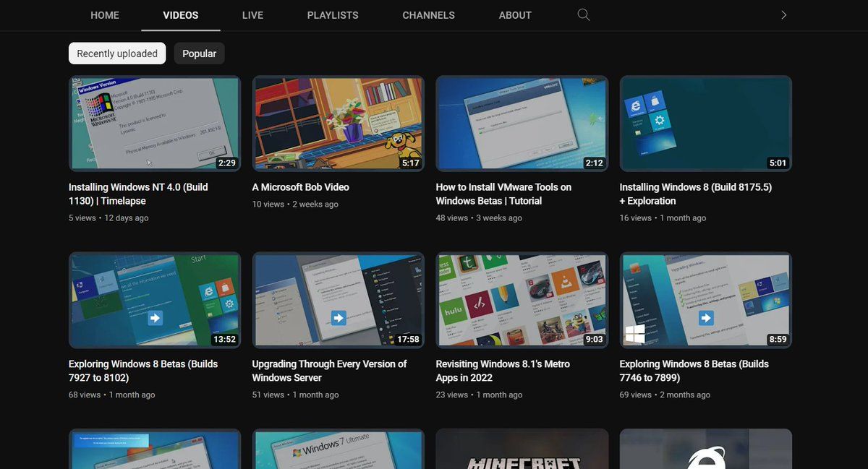
Task: Play the Microsoft Bob video thumbnail
Action: 338,123
